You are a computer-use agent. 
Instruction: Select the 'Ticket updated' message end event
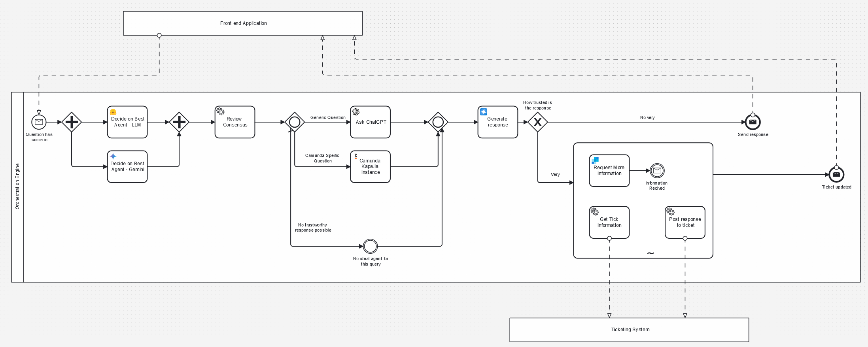click(x=836, y=175)
